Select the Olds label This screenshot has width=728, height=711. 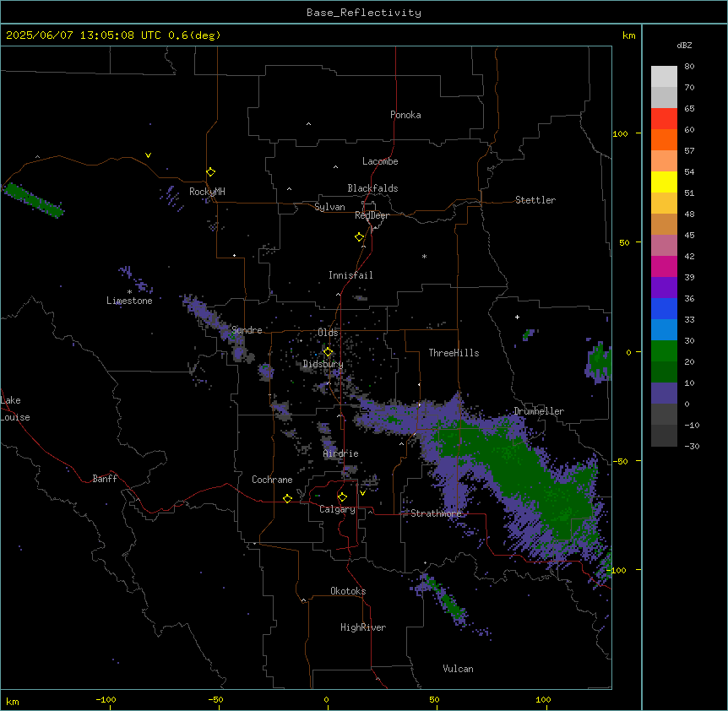click(x=328, y=333)
